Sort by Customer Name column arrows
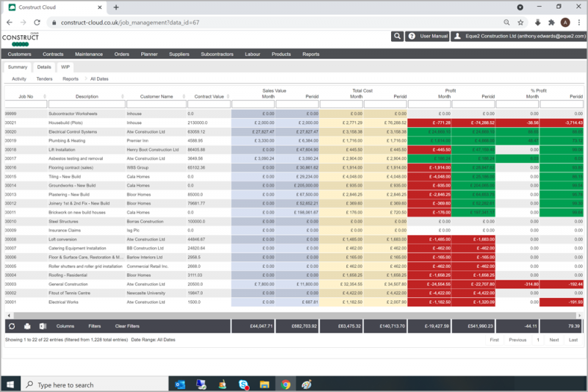The width and height of the screenshot is (588, 392). coord(184,97)
